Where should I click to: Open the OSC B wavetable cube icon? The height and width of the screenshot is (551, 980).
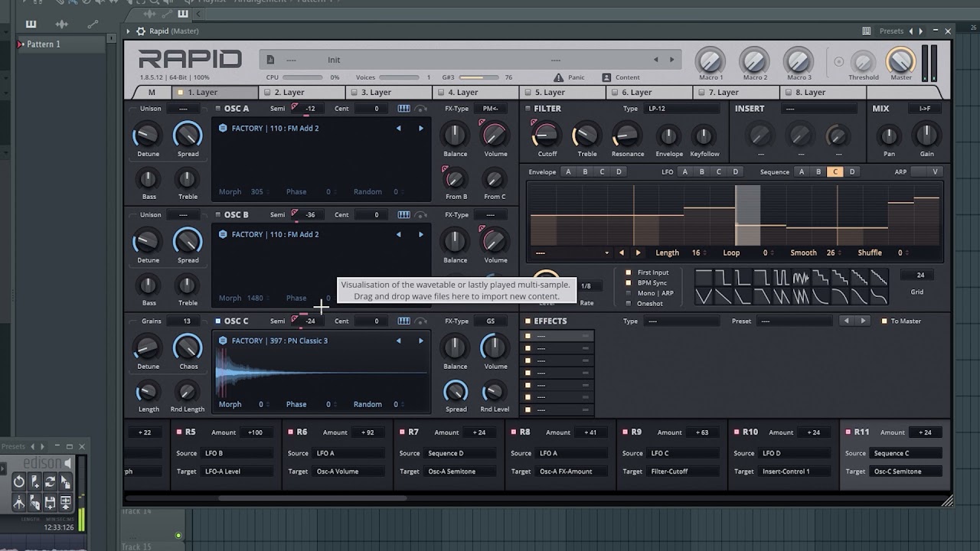(x=223, y=235)
